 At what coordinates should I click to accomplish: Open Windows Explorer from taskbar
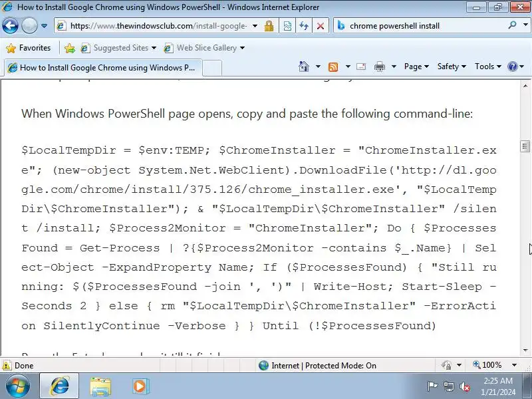pos(100,386)
